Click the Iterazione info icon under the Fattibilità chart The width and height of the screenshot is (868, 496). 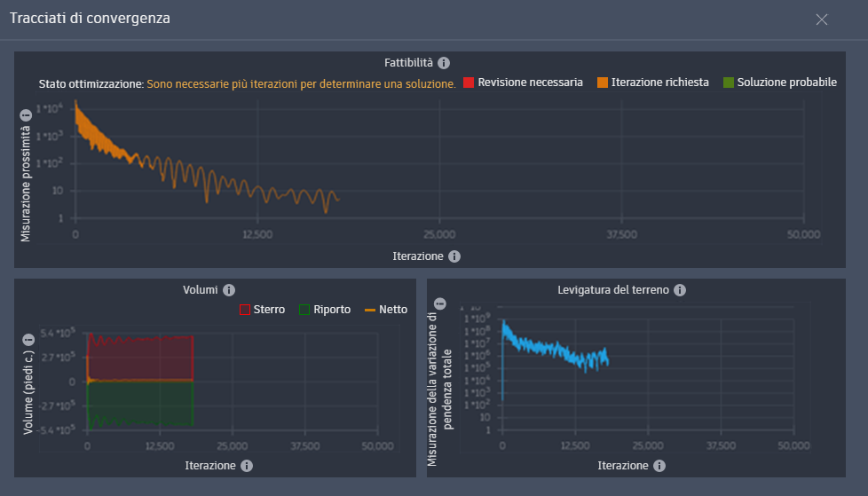click(454, 256)
